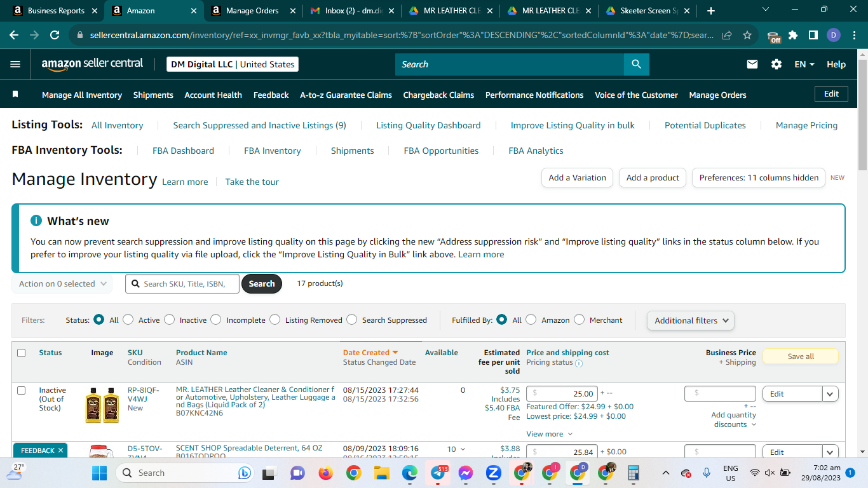Select the Inactive status radio button
Image resolution: width=868 pixels, height=488 pixels.
pos(169,320)
